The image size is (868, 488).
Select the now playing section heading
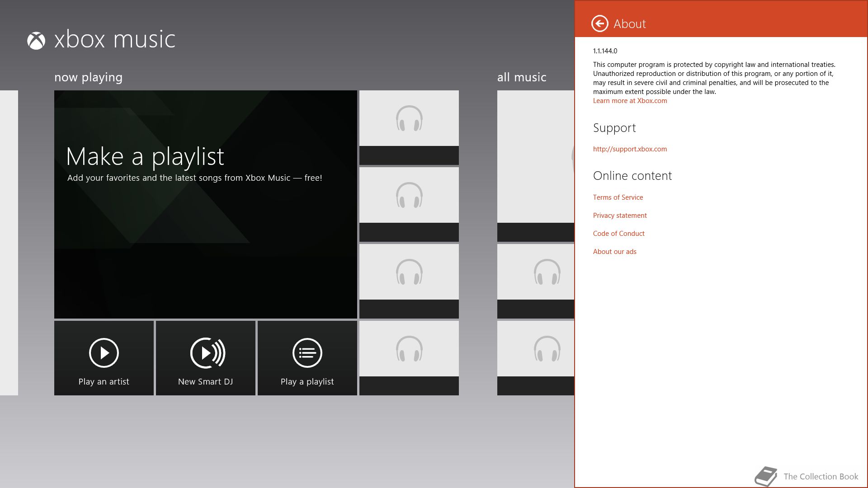(88, 78)
